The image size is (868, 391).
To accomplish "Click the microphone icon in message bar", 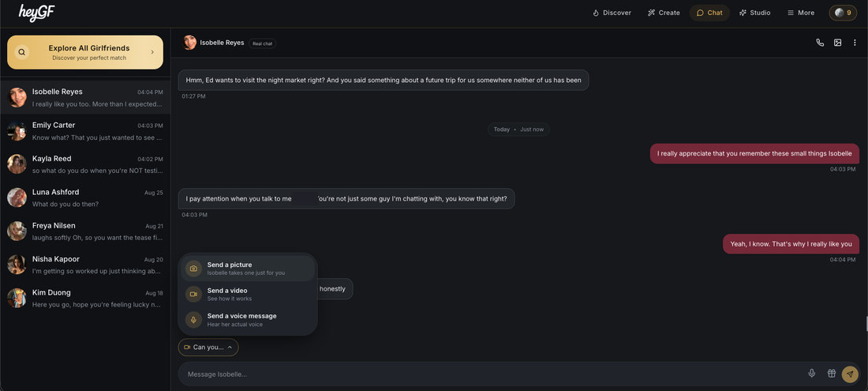I will [811, 374].
